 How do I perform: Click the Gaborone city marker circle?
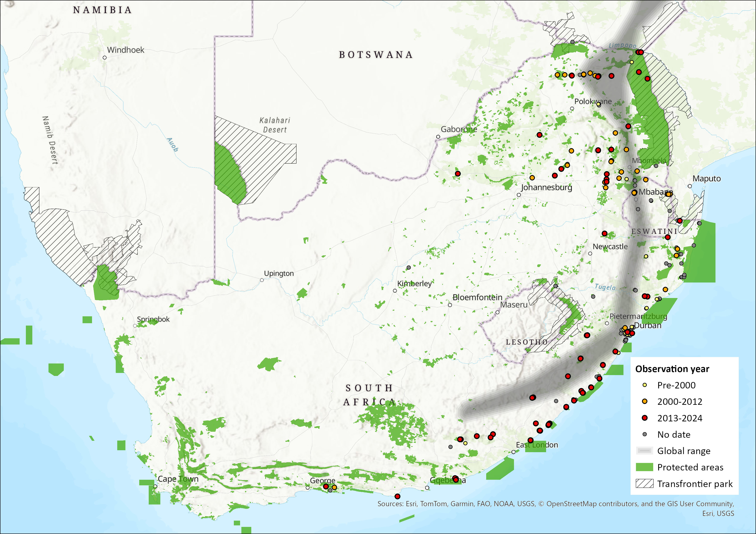(x=438, y=137)
